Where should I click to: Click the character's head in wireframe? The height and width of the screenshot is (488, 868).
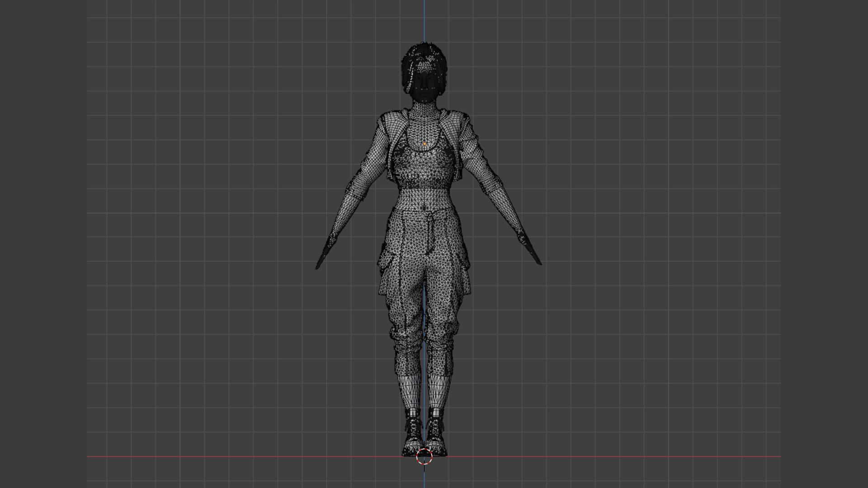pos(424,72)
